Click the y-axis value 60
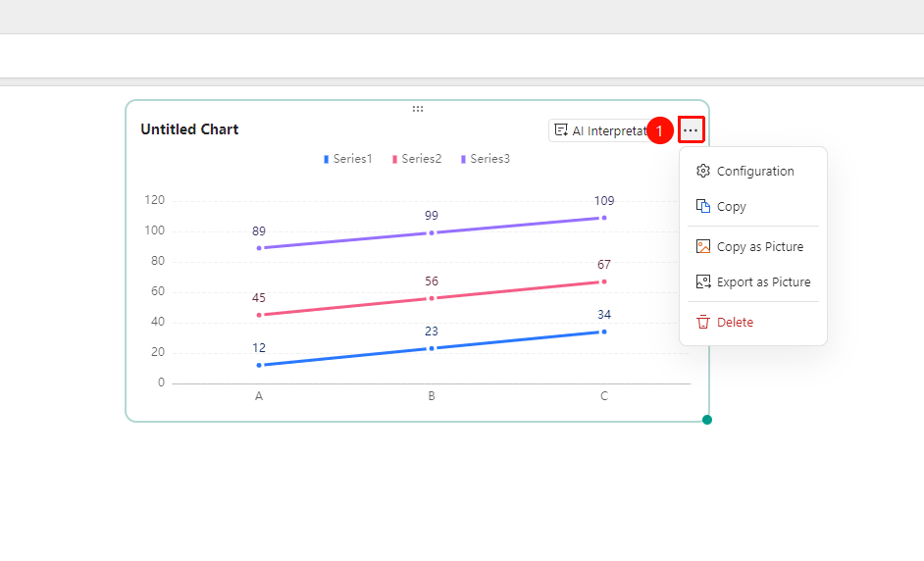The image size is (924, 561). 157,291
